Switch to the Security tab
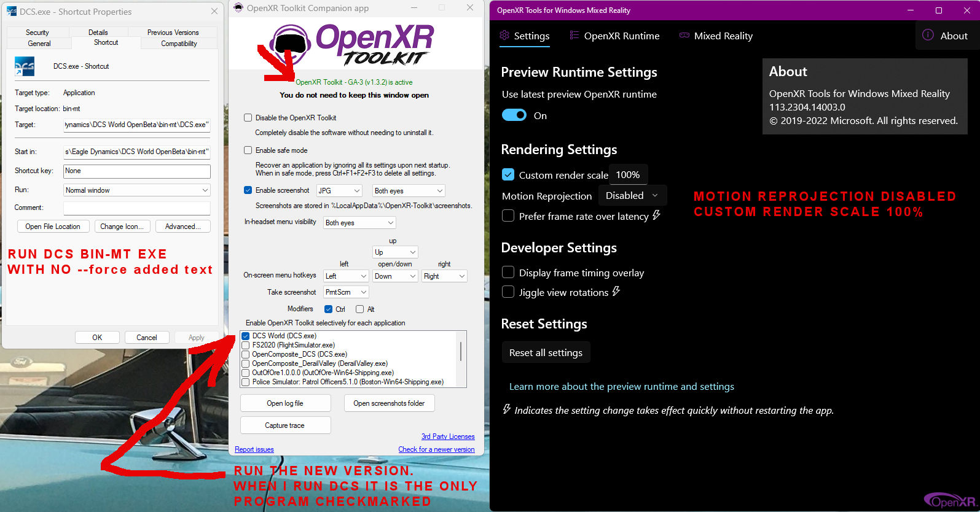 tap(37, 33)
